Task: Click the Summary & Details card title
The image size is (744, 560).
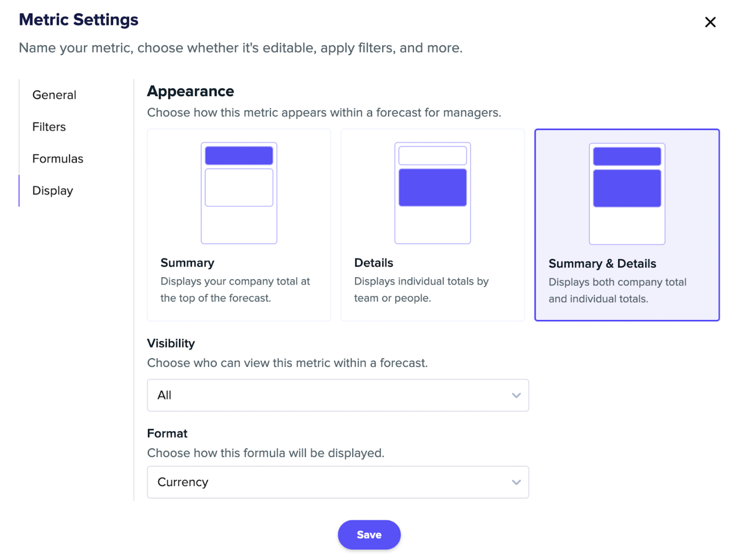Action: (x=602, y=264)
